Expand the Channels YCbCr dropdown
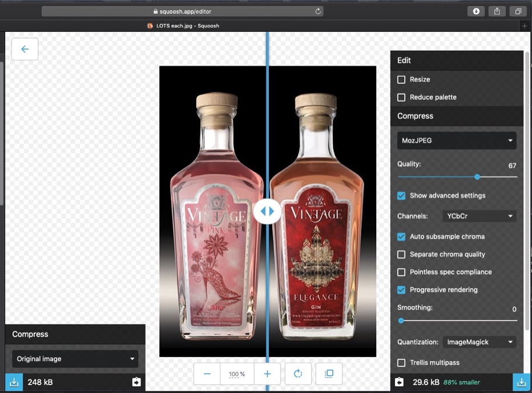 tap(479, 216)
